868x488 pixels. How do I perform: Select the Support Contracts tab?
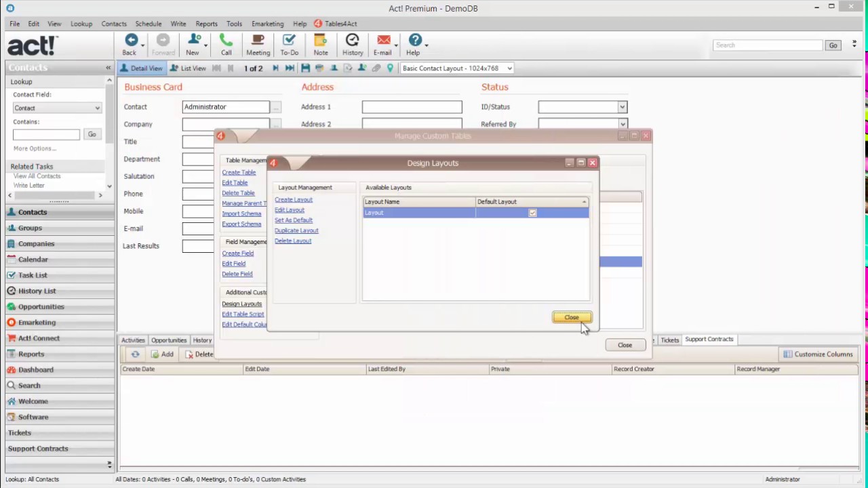[709, 340]
